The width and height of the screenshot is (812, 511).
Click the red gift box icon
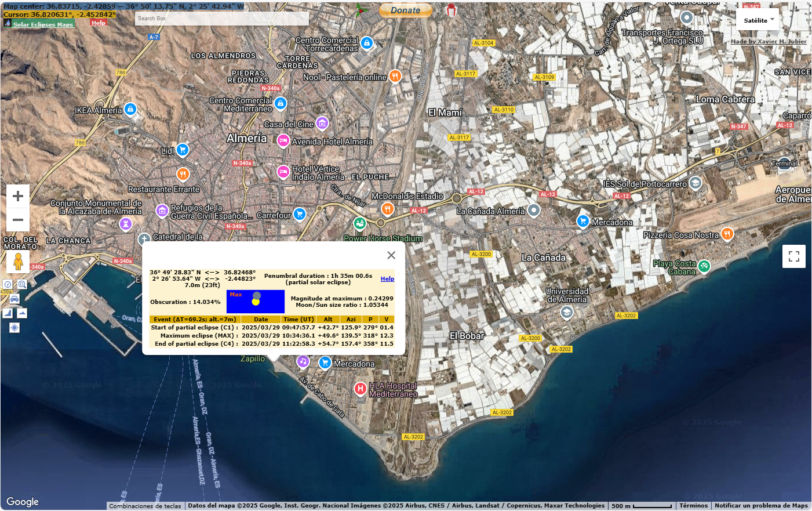click(451, 10)
